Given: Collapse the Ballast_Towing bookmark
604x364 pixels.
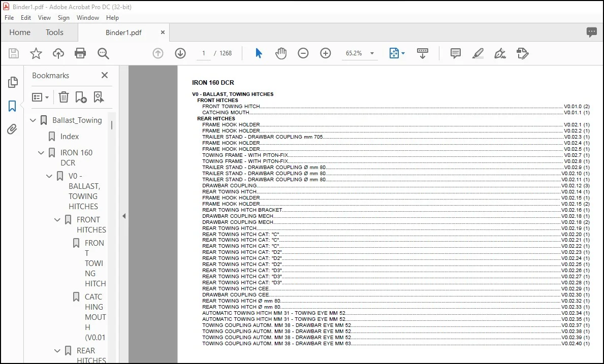Looking at the screenshot, I should pyautogui.click(x=33, y=120).
